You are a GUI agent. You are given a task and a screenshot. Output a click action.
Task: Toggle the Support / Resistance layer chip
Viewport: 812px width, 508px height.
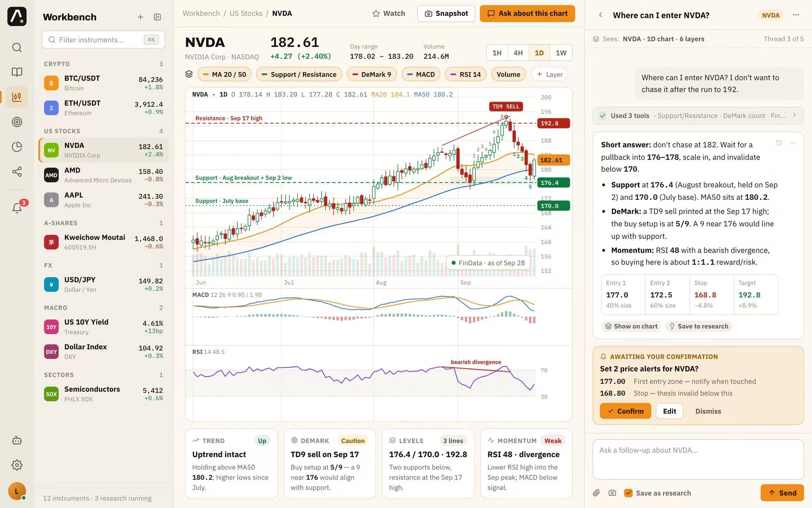point(299,74)
